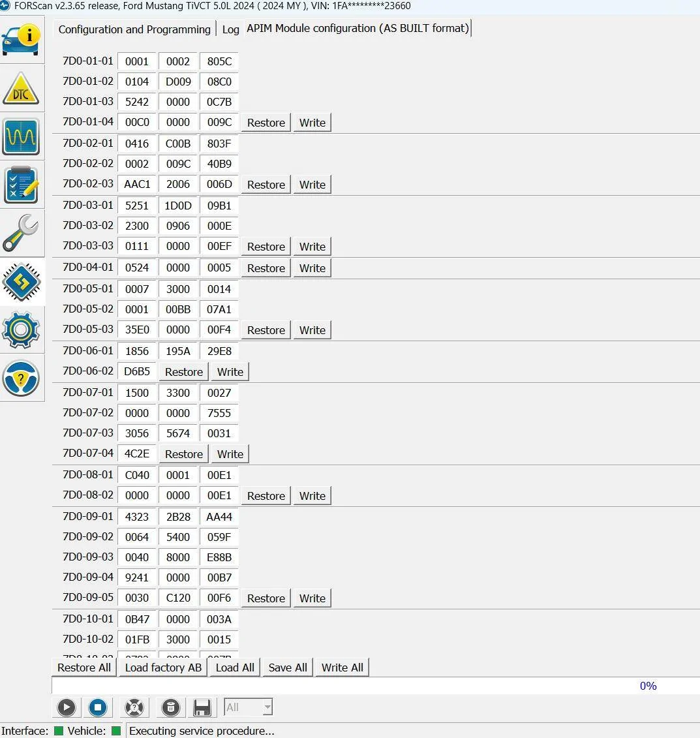Write block at row 7D0-03-03
Screen dimensions: 700x738
pyautogui.click(x=312, y=247)
